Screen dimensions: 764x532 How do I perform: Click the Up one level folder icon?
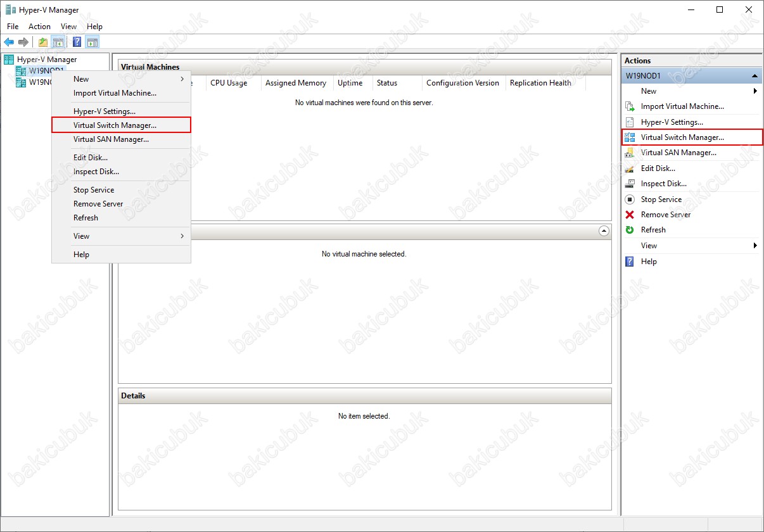point(43,42)
